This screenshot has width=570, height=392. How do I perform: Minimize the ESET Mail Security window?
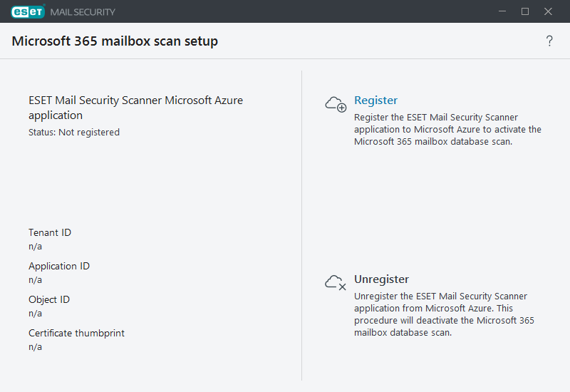coord(502,11)
